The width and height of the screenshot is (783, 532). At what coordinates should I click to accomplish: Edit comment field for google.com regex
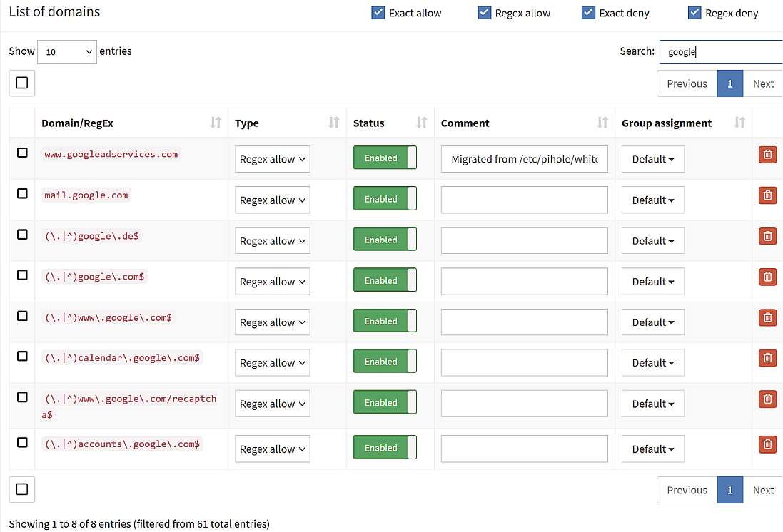pyautogui.click(x=524, y=282)
